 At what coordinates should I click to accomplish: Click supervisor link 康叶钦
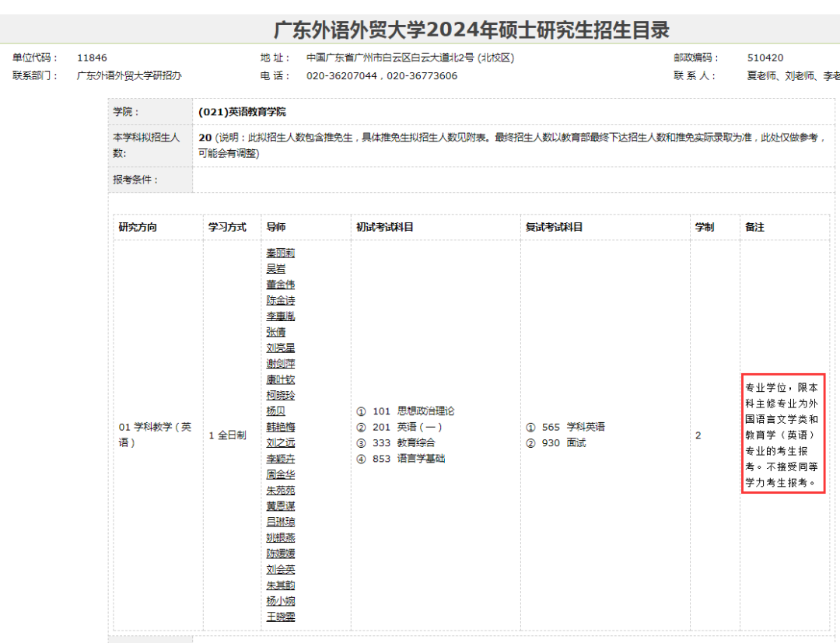(x=280, y=379)
